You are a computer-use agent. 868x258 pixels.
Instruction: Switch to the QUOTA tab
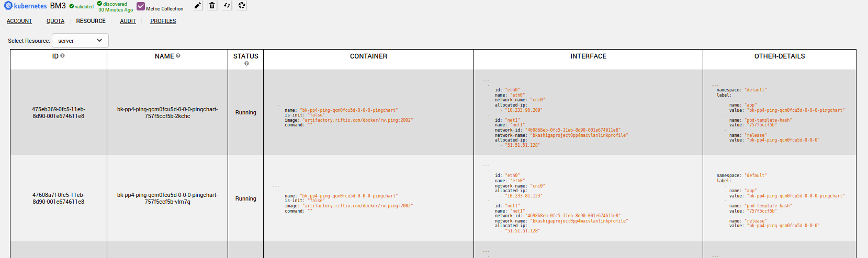coord(55,21)
